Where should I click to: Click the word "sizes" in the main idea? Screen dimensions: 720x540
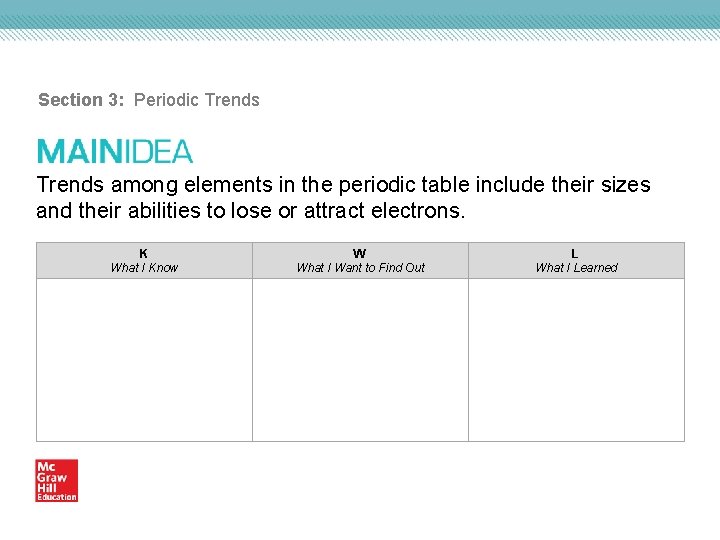(x=627, y=185)
